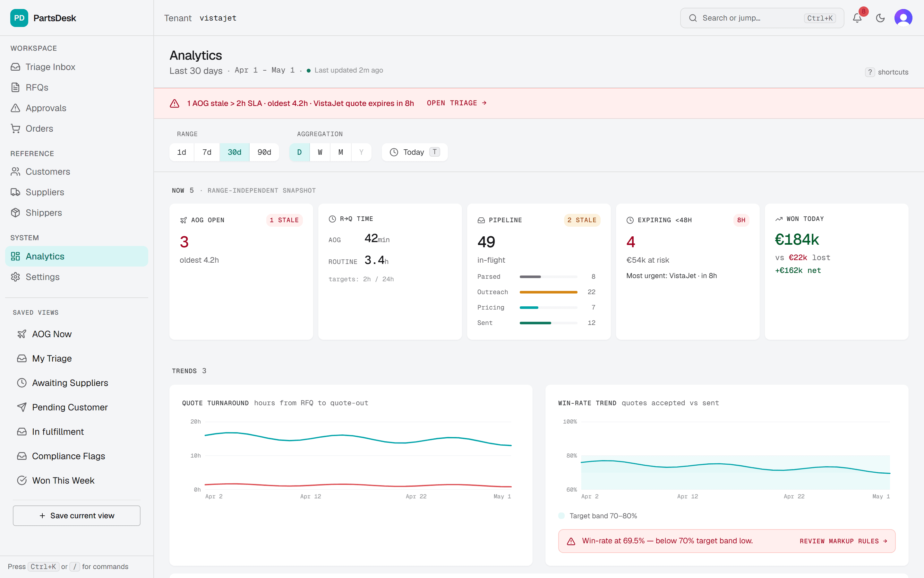Click Save current view button
Screen dimensions: 924x578
click(77, 516)
